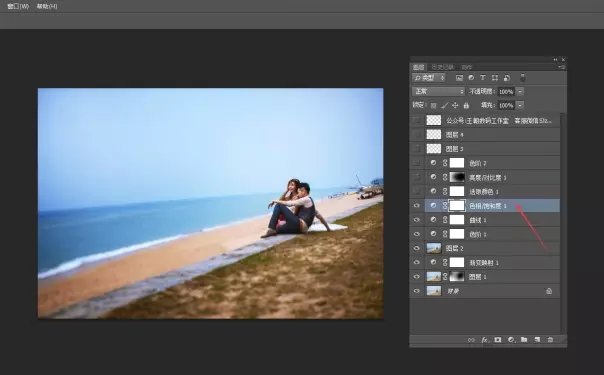Viewport: 604px width, 375px height.
Task: Open the 正常 blend mode dropdown
Action: pos(438,91)
